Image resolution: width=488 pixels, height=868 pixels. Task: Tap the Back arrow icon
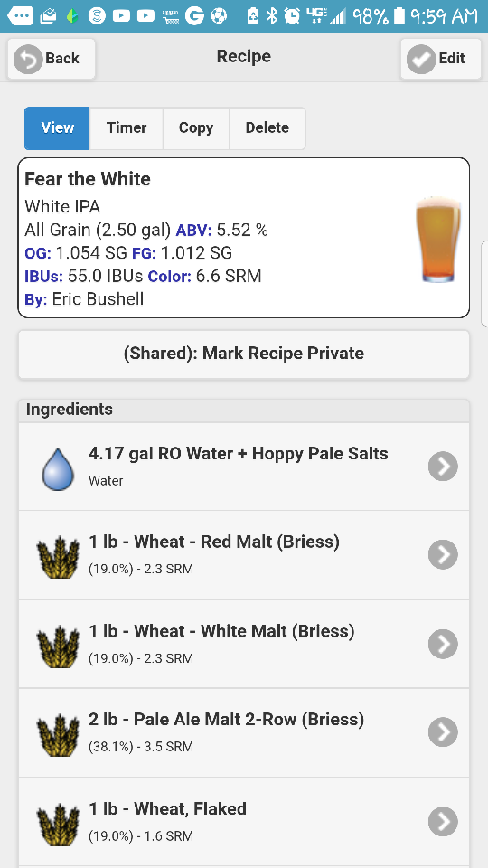tap(28, 59)
